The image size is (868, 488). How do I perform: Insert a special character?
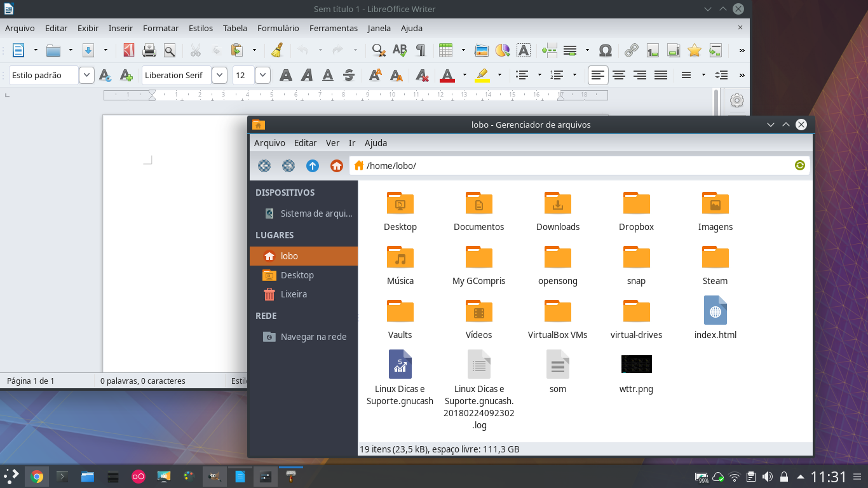(605, 50)
